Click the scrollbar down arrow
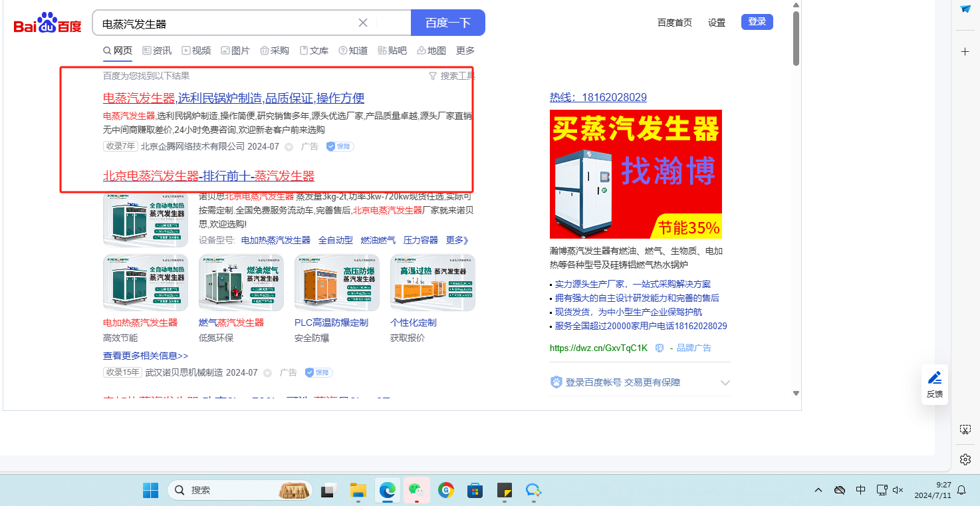Screen dimensions: 980x506 point(796,394)
